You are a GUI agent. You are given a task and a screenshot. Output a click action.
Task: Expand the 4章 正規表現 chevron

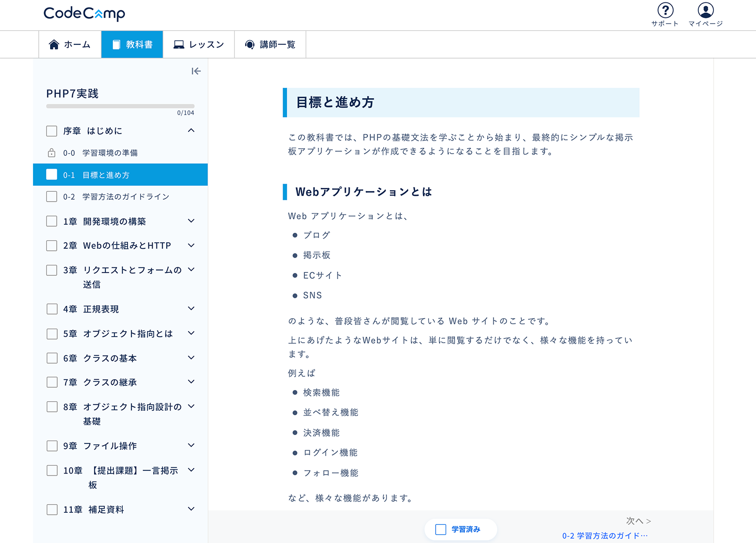(191, 308)
